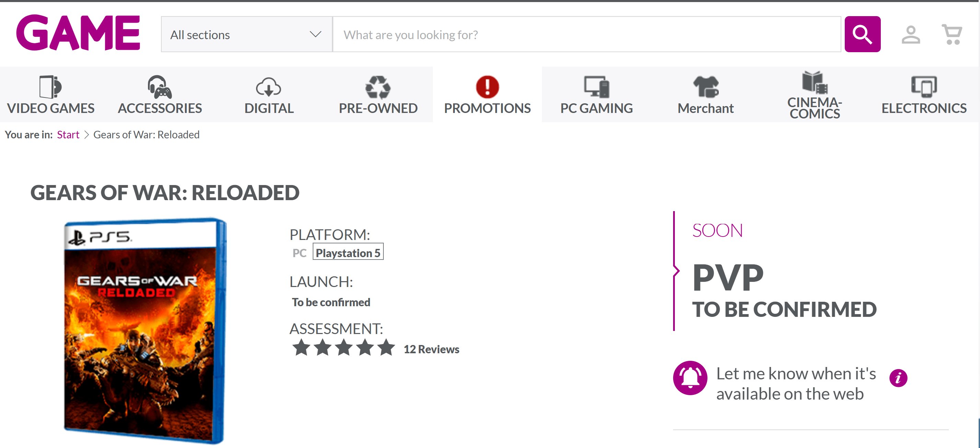Click the Merchant t-shirt icon
Image resolution: width=980 pixels, height=448 pixels.
[x=706, y=87]
